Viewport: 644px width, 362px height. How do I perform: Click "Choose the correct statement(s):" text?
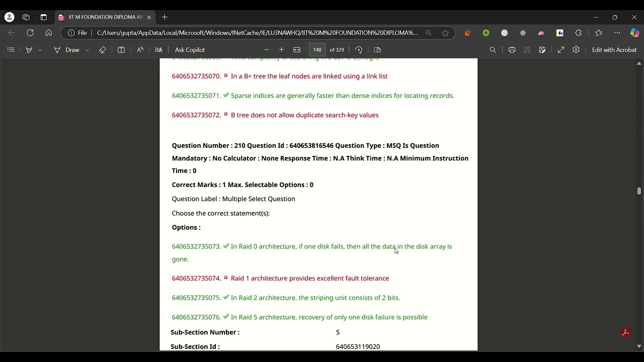click(221, 213)
